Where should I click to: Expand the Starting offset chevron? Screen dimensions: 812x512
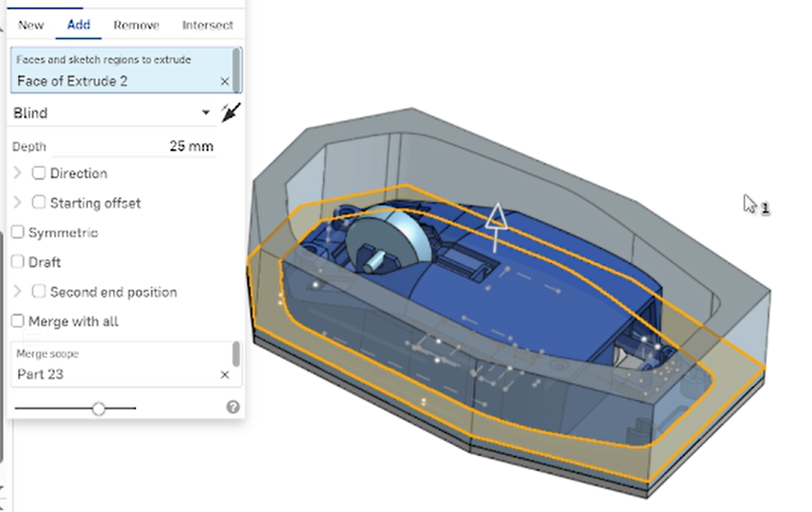18,203
